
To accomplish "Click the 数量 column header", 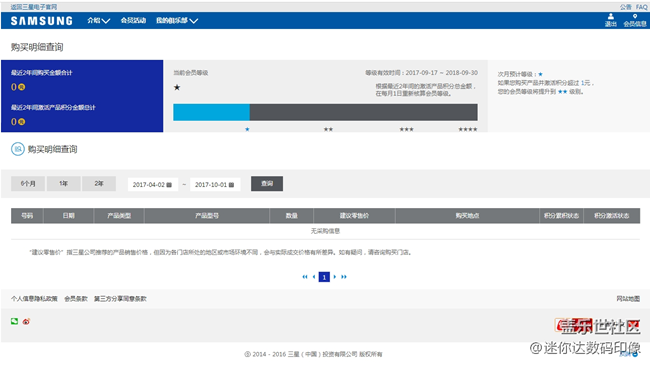I will coord(291,216).
